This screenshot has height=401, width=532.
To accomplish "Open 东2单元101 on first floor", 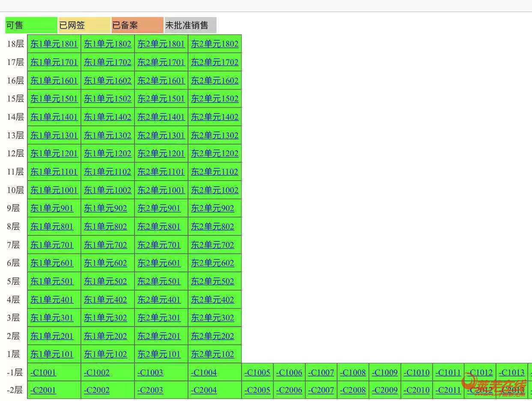I will [159, 354].
